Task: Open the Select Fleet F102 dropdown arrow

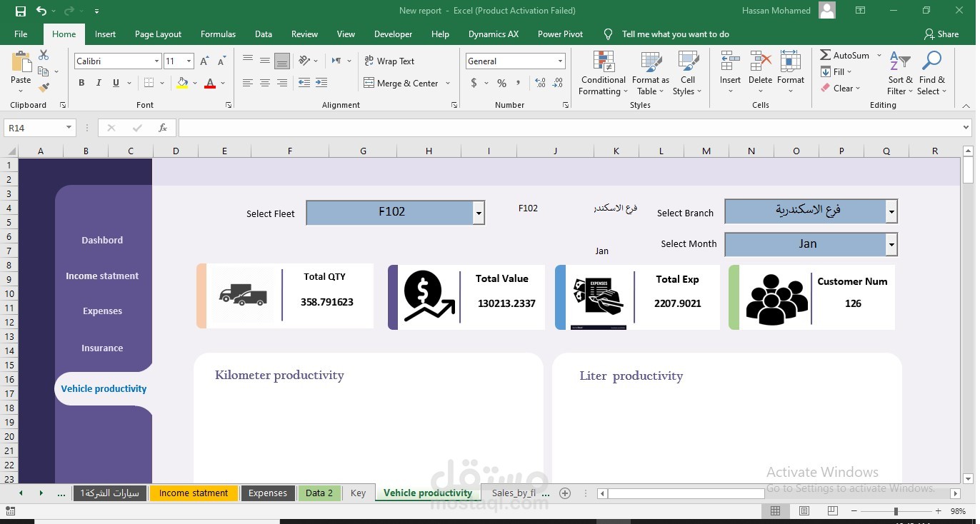Action: pos(479,213)
